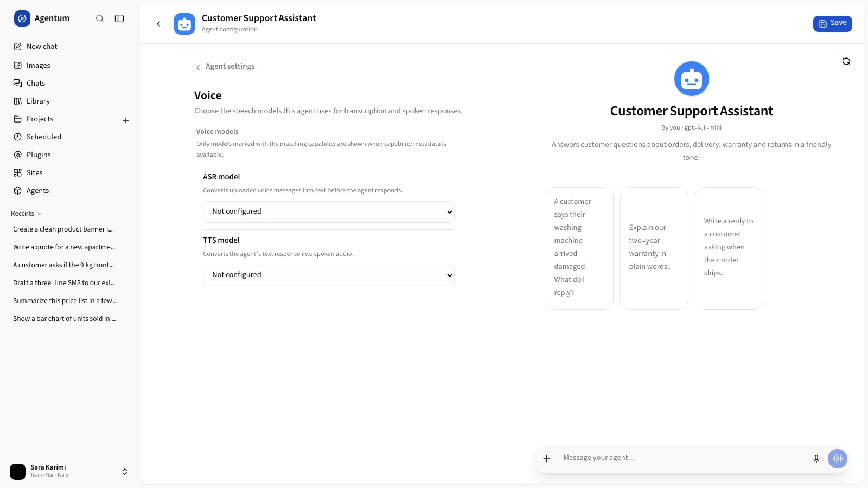Click the microphone dictation icon
868x488 pixels.
click(816, 459)
